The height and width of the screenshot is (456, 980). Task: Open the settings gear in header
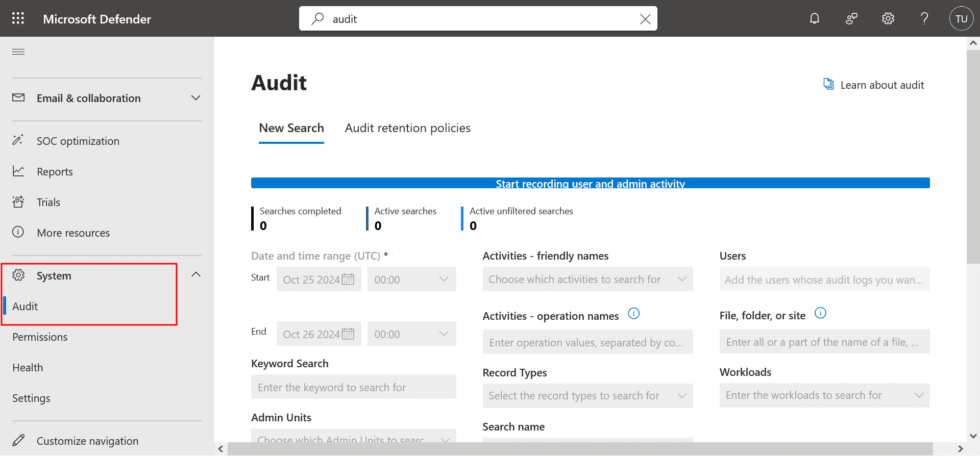click(x=888, y=19)
